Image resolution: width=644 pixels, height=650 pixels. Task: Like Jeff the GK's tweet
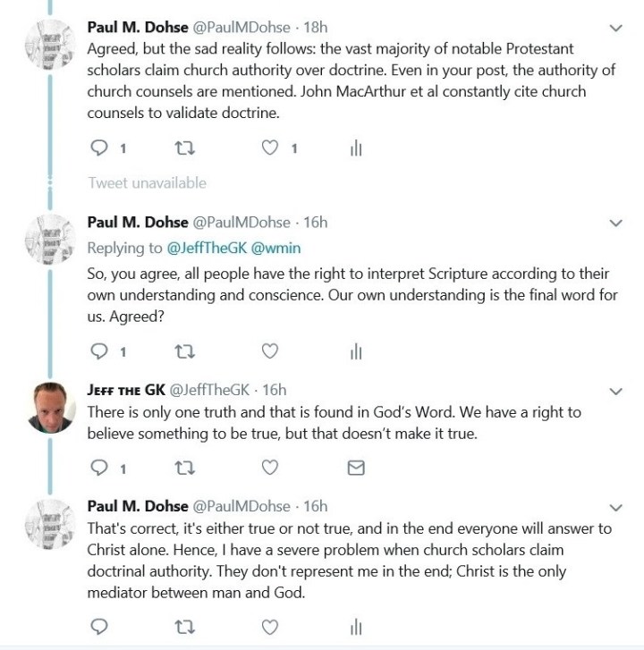point(270,468)
